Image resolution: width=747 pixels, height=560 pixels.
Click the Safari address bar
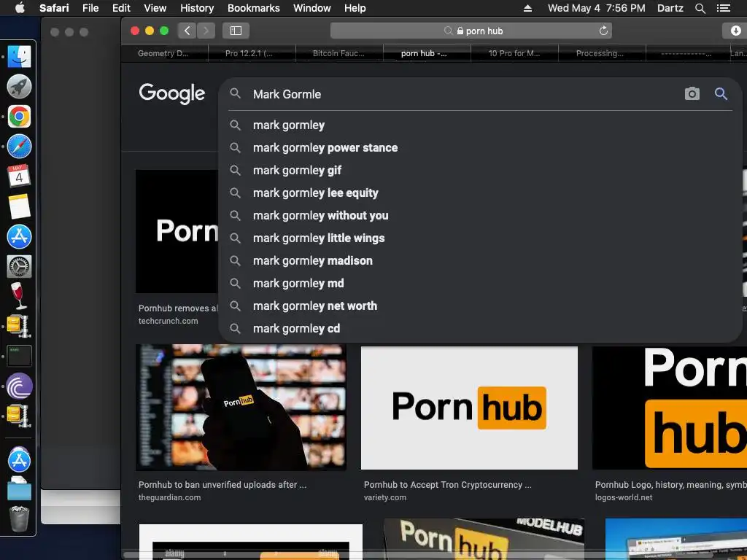click(471, 31)
